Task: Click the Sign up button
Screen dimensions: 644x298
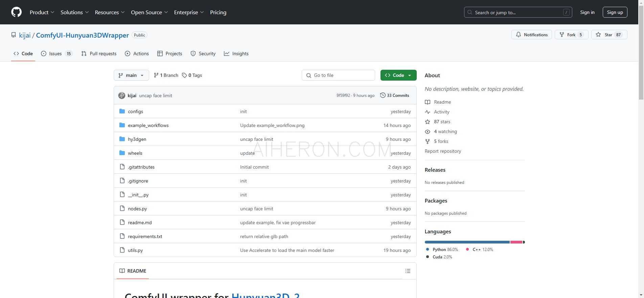Action: (615, 12)
